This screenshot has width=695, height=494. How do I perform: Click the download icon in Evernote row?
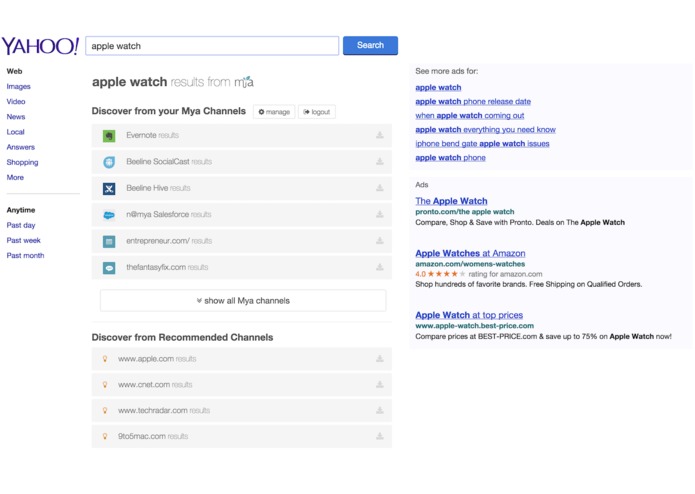pos(380,135)
